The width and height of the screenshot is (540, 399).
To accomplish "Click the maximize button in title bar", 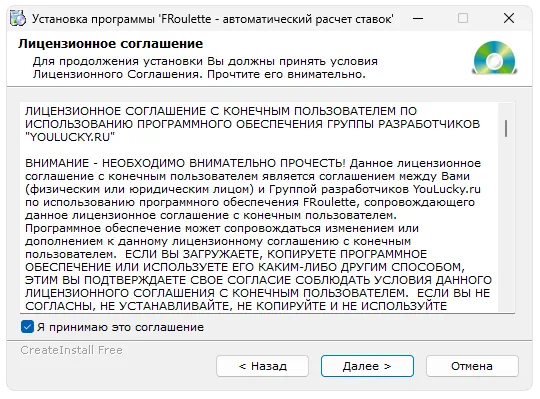I will pyautogui.click(x=463, y=18).
